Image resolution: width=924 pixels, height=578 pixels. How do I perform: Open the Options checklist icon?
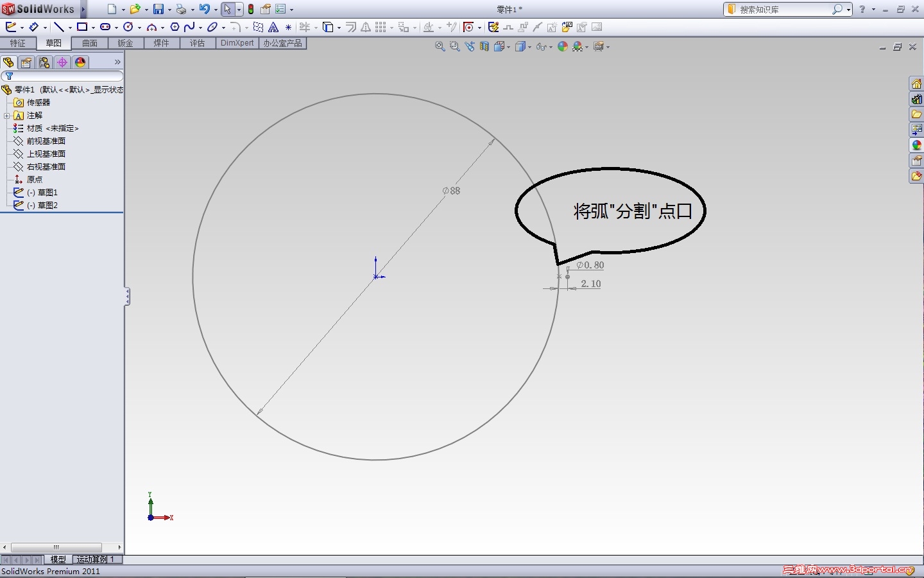click(280, 9)
